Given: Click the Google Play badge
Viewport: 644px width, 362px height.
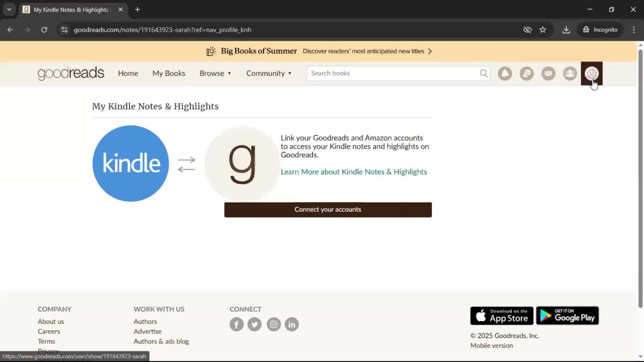Looking at the screenshot, I should (x=568, y=316).
